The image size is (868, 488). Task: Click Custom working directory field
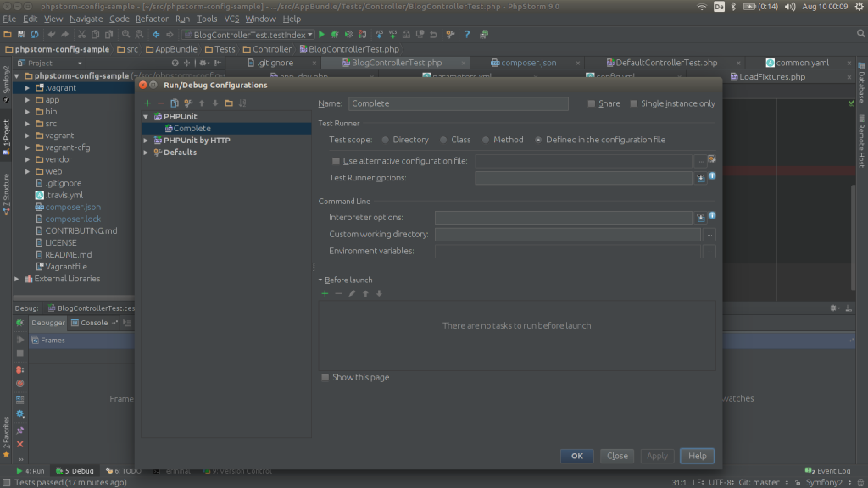tap(567, 235)
